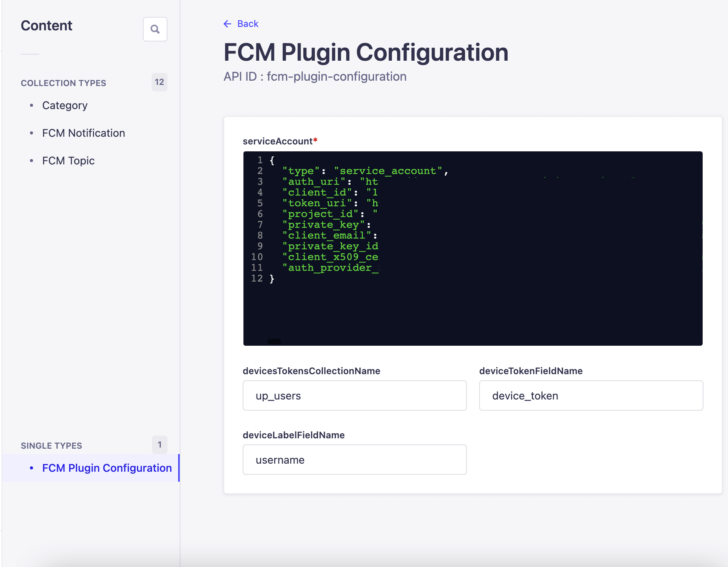
Task: Open the FCM Notification collection type
Action: click(84, 133)
